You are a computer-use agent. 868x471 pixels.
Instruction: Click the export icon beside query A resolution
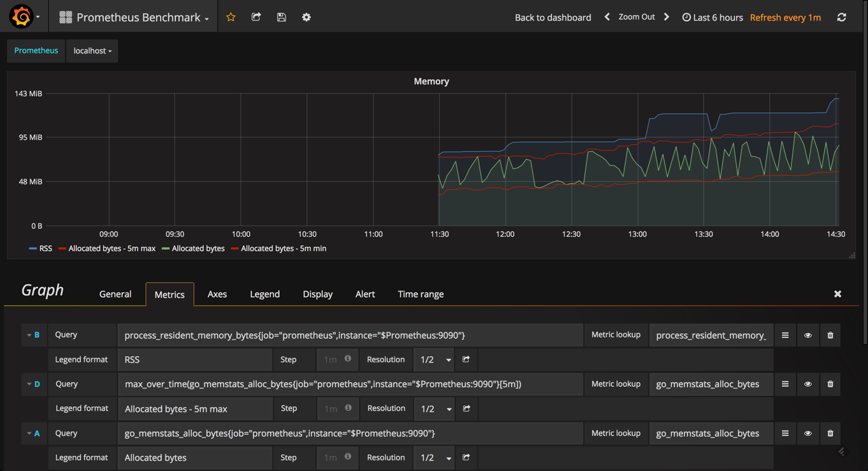click(x=466, y=457)
